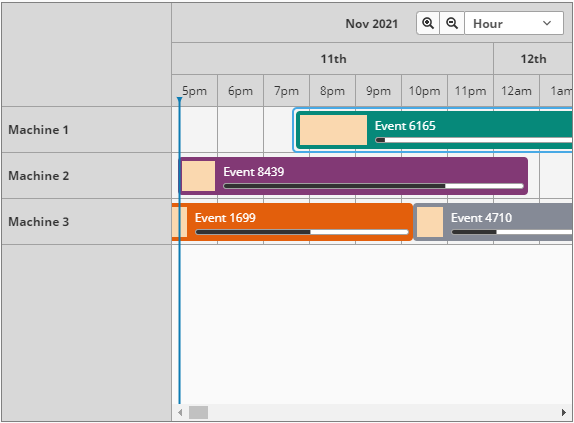Select the Event 1699 bar
This screenshot has width=574, height=423.
click(292, 222)
